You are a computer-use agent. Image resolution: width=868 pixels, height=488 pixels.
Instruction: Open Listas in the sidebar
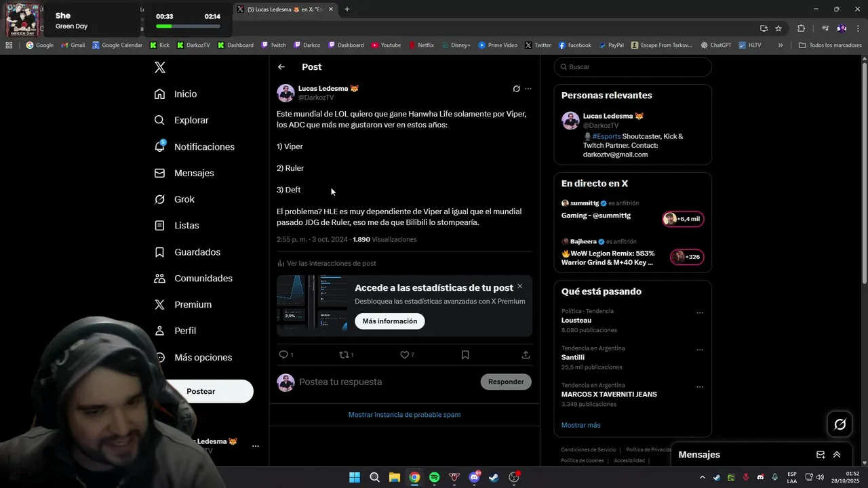tap(177, 226)
